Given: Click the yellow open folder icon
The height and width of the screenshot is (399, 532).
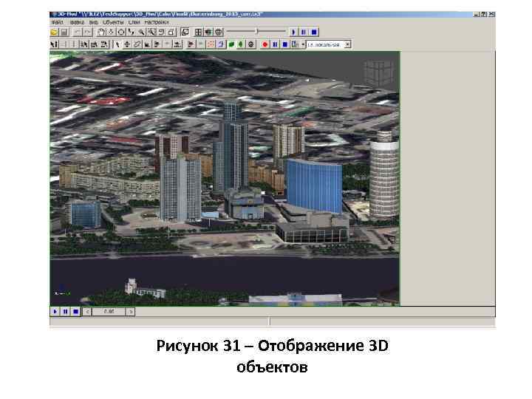Looking at the screenshot, I should point(54,33).
